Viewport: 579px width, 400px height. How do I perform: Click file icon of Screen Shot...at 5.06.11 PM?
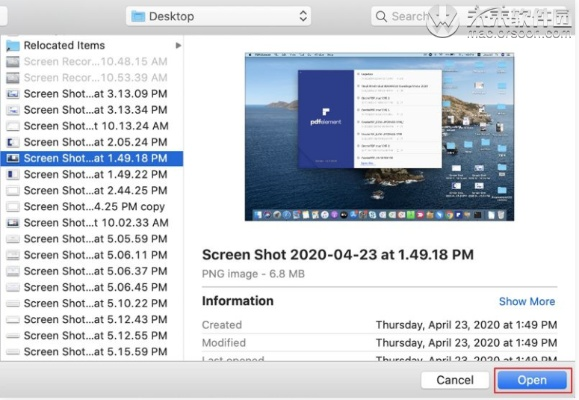point(13,255)
